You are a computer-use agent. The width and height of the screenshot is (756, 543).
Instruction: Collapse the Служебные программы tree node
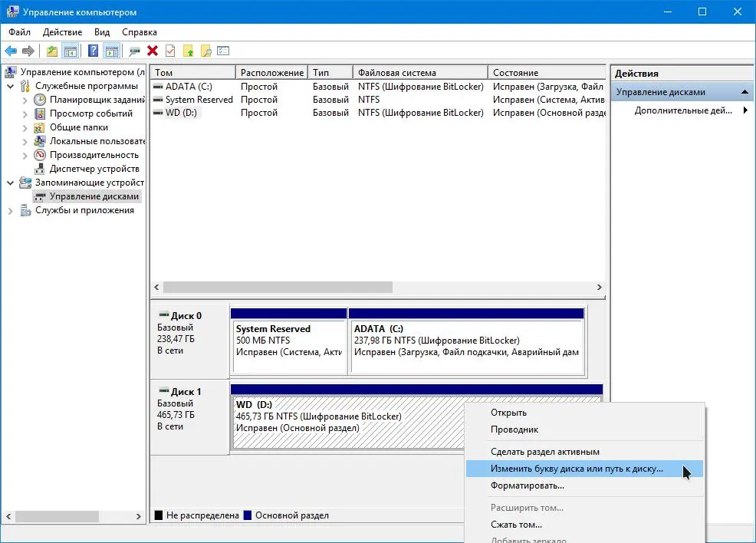pos(10,87)
